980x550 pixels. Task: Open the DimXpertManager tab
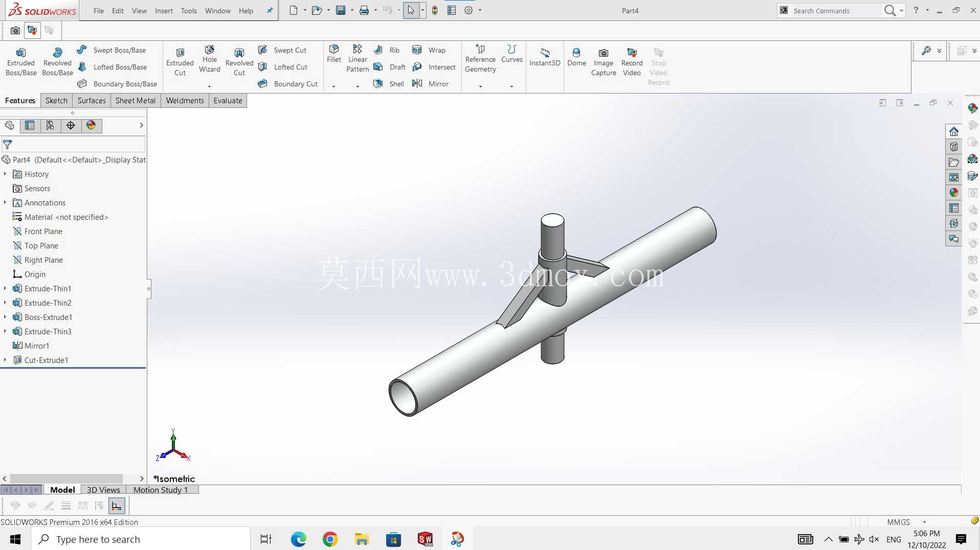click(x=71, y=126)
